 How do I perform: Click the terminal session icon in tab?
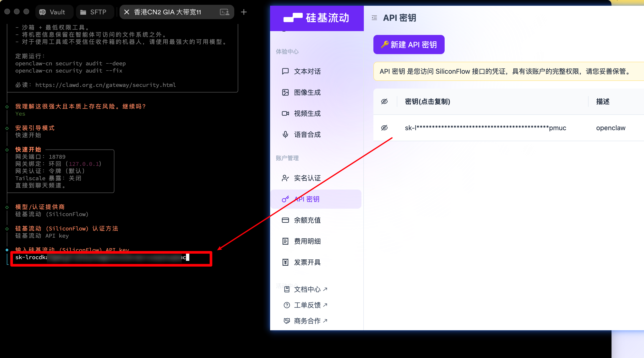tap(224, 12)
